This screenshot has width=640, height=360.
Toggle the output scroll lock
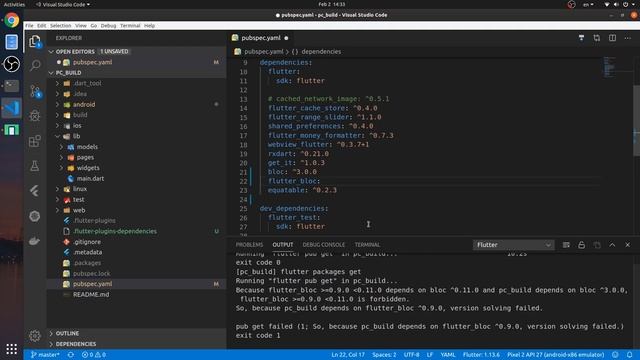tap(581, 245)
